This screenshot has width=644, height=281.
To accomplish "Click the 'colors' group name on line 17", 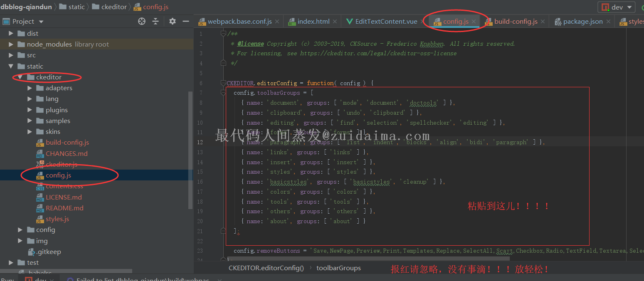I will [281, 192].
